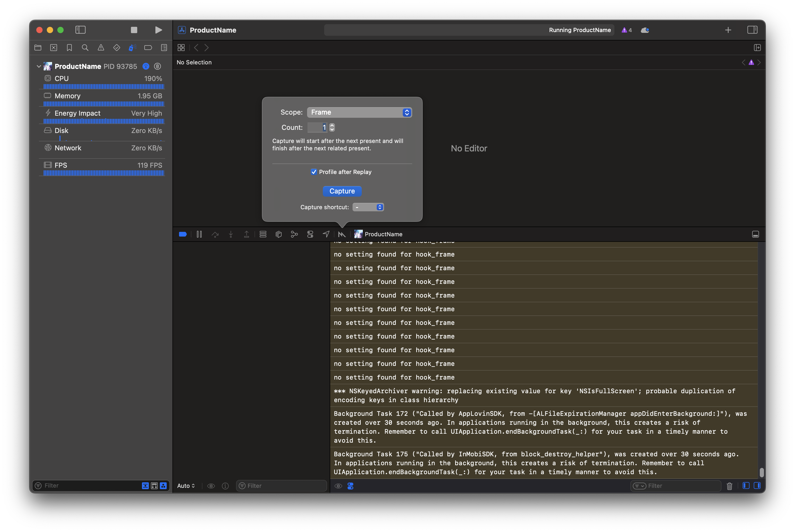The width and height of the screenshot is (795, 532).
Task: Click the process view options gauge icon
Action: click(x=157, y=66)
